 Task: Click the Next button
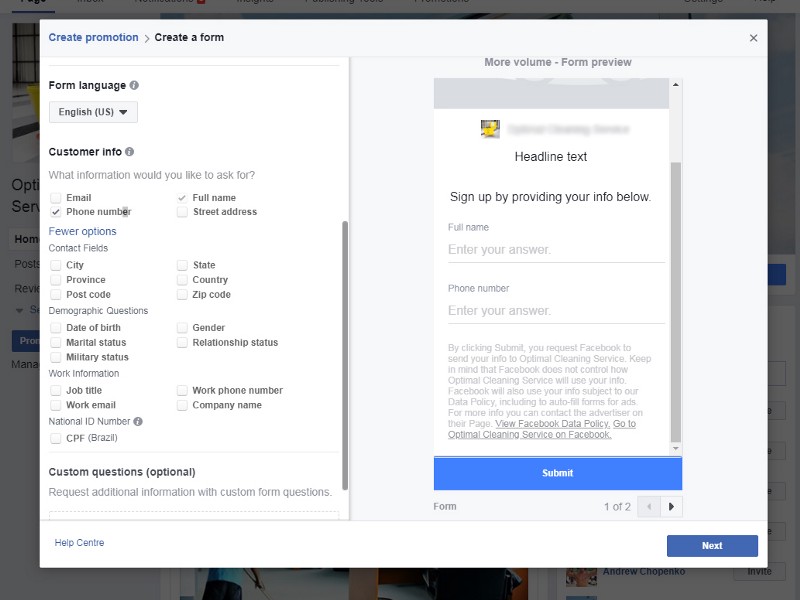point(712,546)
